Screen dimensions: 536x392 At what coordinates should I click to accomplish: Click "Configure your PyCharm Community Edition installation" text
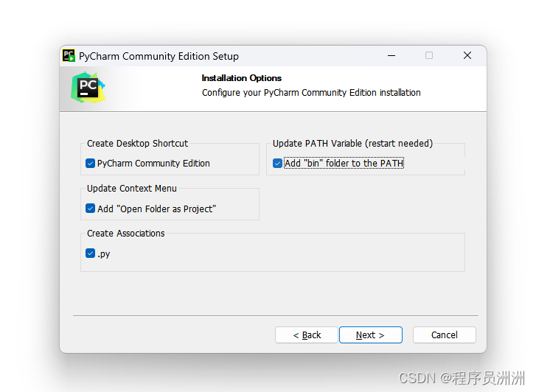311,93
